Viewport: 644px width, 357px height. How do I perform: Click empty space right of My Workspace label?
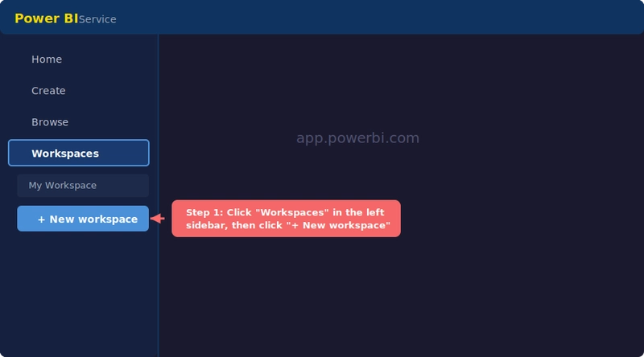(x=125, y=186)
